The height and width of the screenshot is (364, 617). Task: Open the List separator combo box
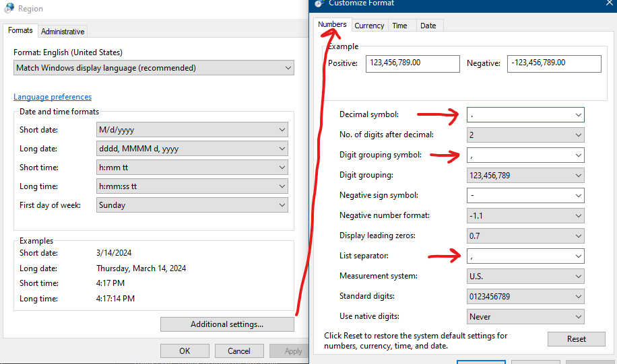pyautogui.click(x=525, y=256)
